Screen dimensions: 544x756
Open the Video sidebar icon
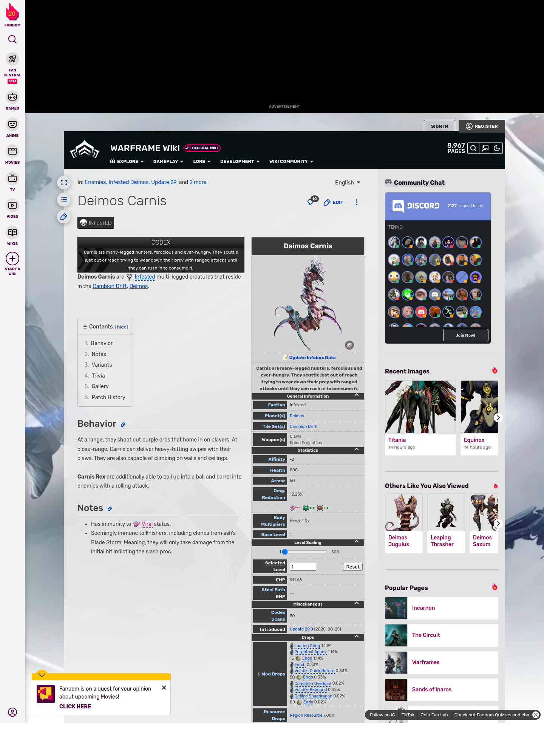click(12, 205)
